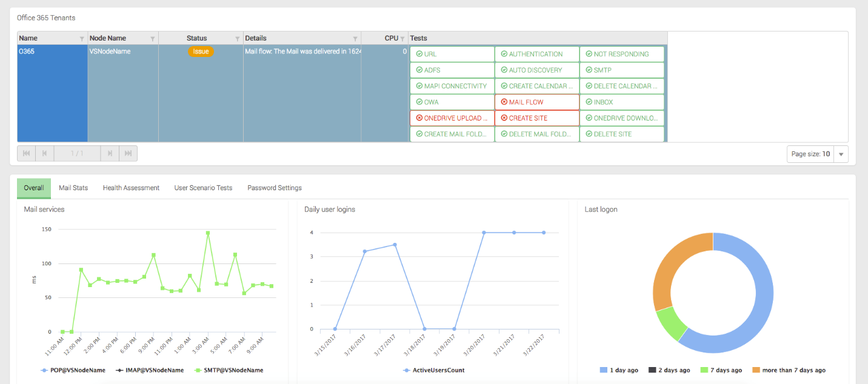Sort by the Name column header
Screen dimensions: 868x384
(28, 38)
